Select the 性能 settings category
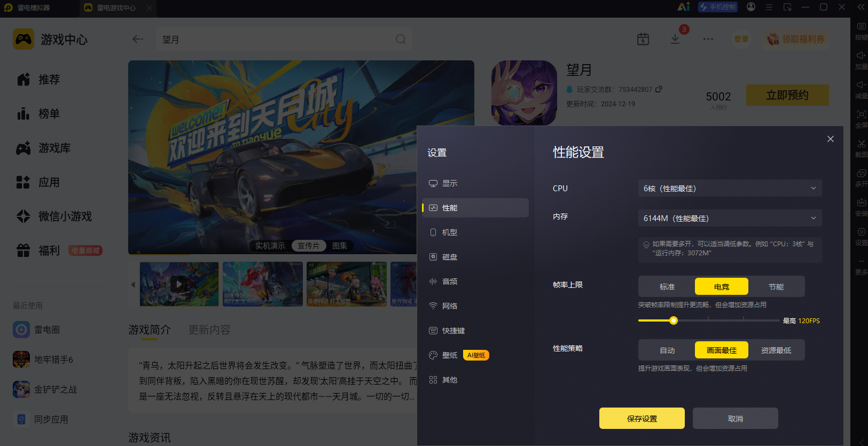This screenshot has height=446, width=868. click(475, 208)
